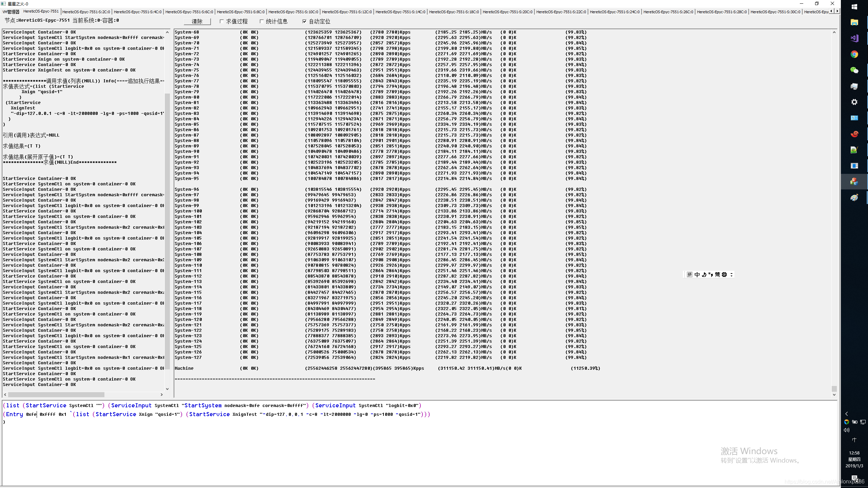Open Notepad++ from the taskbar
Image resolution: width=868 pixels, height=488 pixels.
[x=854, y=150]
